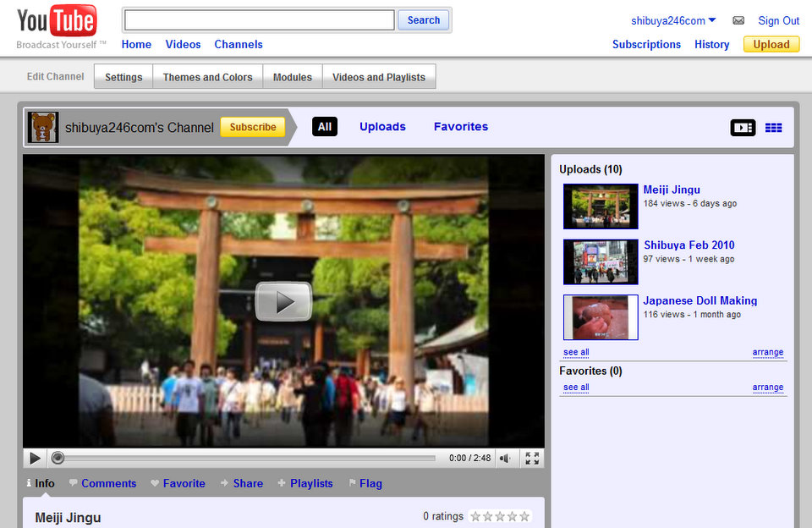Click the Uploads (10) heading

pos(590,169)
